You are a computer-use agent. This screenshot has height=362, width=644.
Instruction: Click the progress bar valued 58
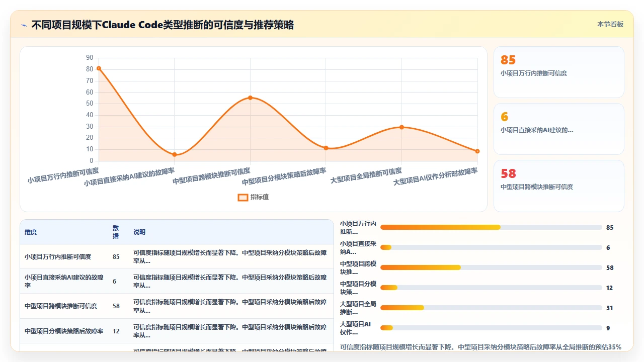pos(491,267)
